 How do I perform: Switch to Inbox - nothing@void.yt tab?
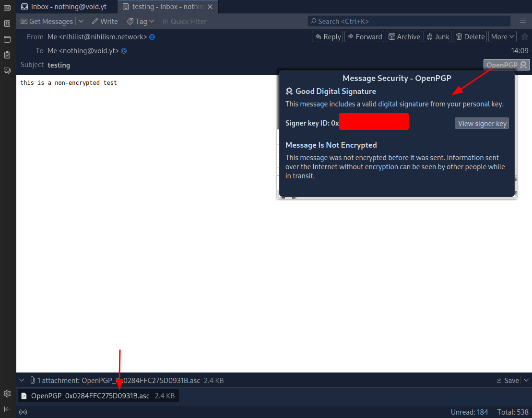point(67,7)
